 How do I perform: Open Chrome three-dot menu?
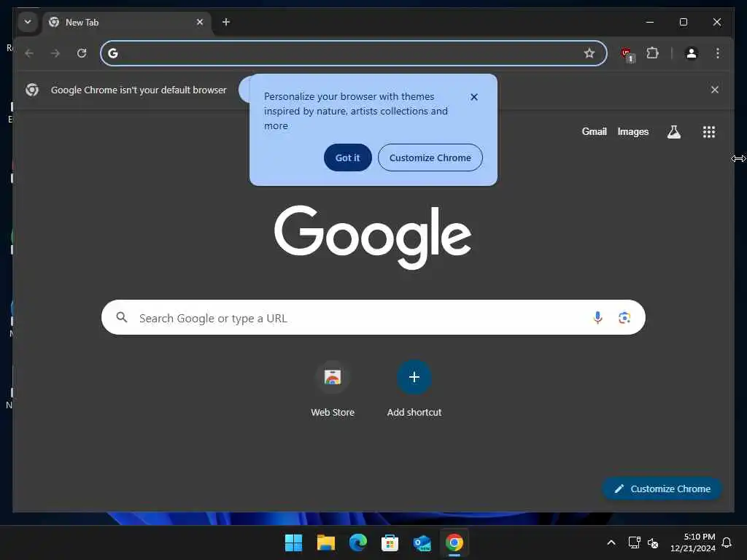pyautogui.click(x=718, y=52)
